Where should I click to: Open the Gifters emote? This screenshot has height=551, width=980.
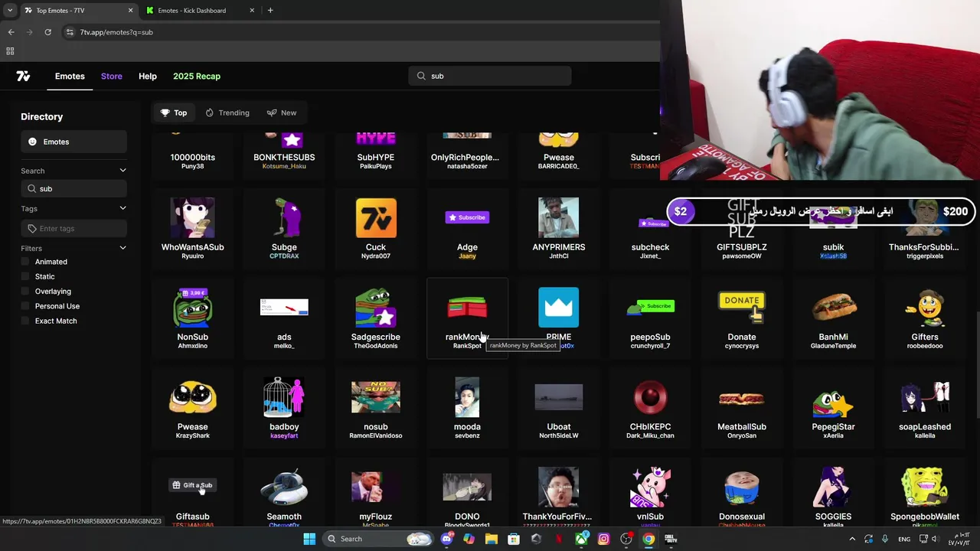pyautogui.click(x=925, y=318)
